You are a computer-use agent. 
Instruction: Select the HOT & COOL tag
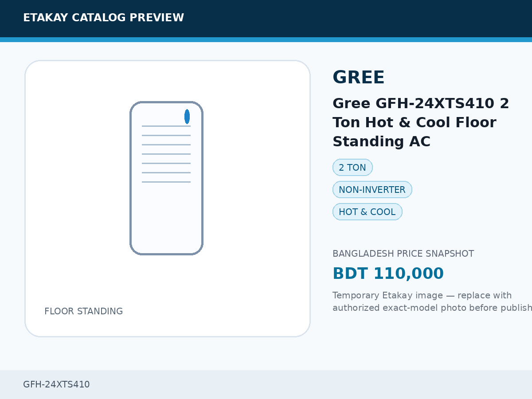368,212
